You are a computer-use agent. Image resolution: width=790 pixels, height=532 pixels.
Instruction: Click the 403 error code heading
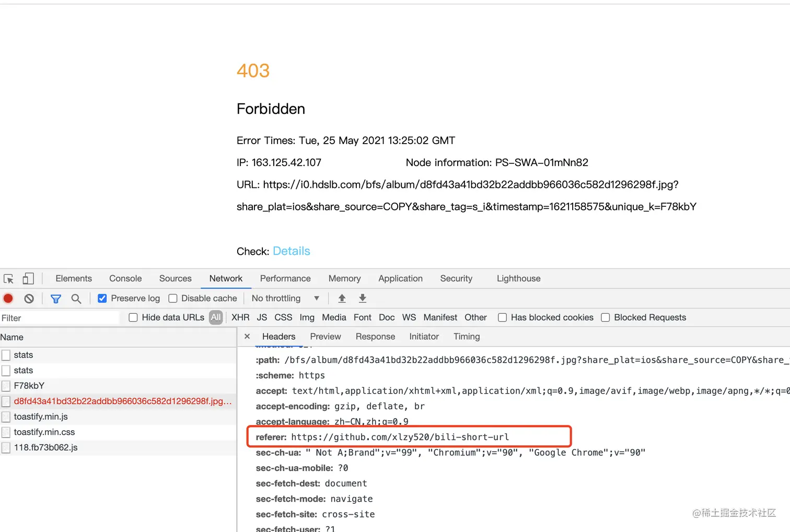pyautogui.click(x=253, y=70)
